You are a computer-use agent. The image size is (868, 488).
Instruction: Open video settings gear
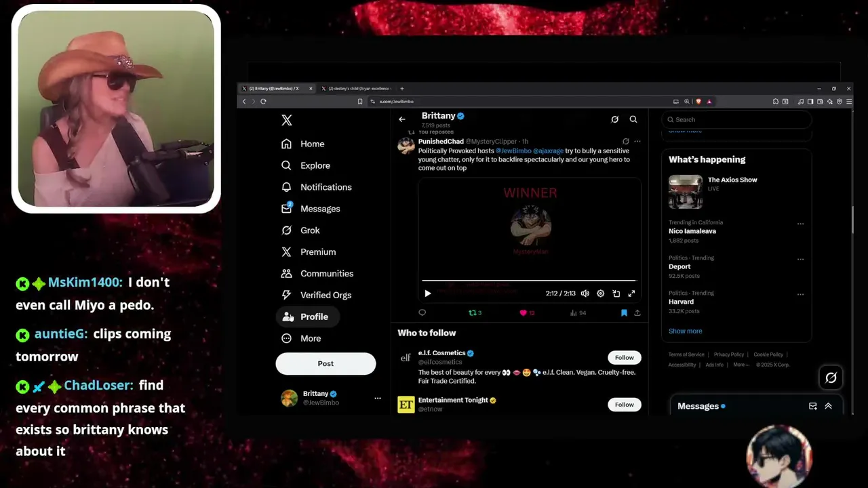point(600,293)
